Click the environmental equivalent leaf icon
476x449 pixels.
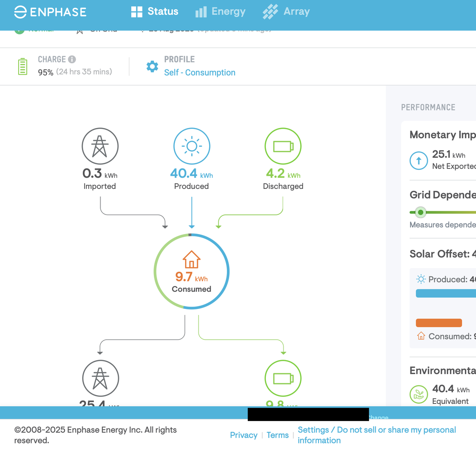(418, 394)
